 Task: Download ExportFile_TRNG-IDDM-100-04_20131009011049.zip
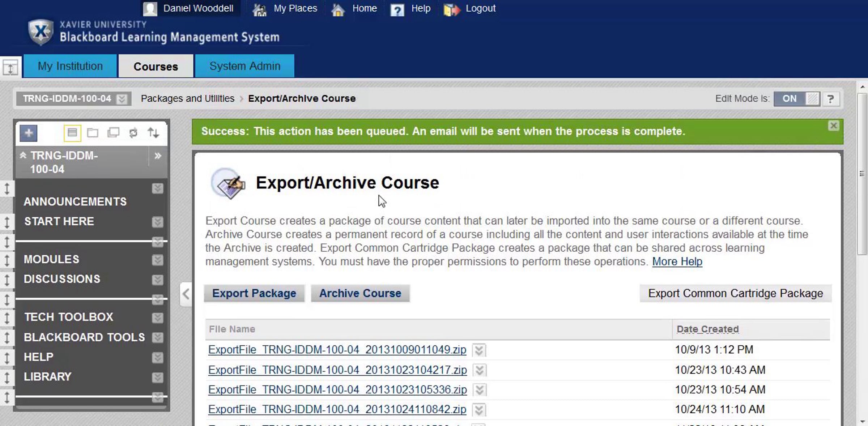[x=337, y=350]
